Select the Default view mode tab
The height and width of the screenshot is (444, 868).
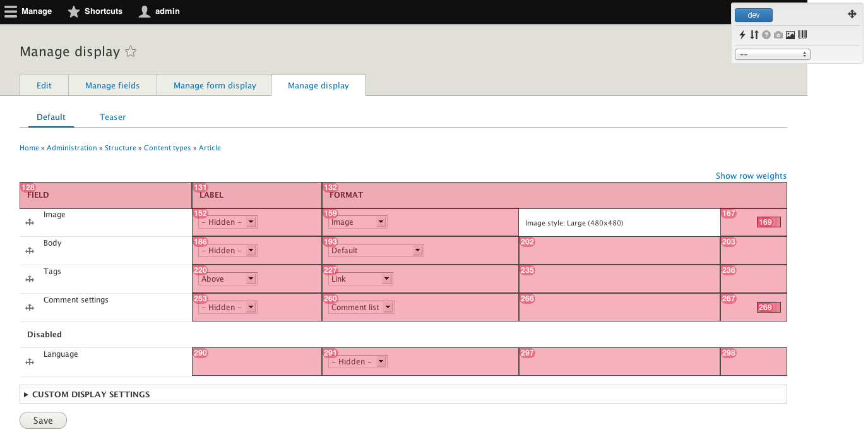click(51, 117)
